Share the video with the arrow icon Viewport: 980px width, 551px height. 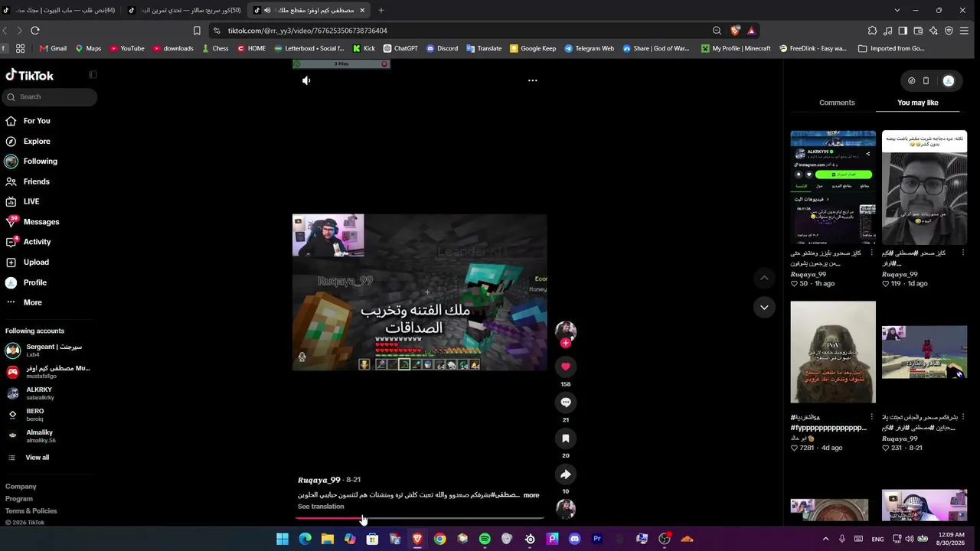click(x=566, y=474)
